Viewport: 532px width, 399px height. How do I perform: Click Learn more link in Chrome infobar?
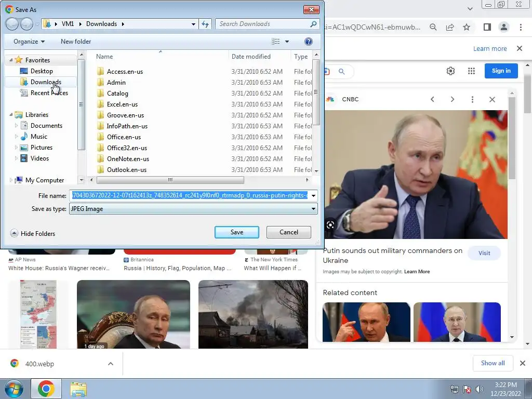pyautogui.click(x=490, y=48)
